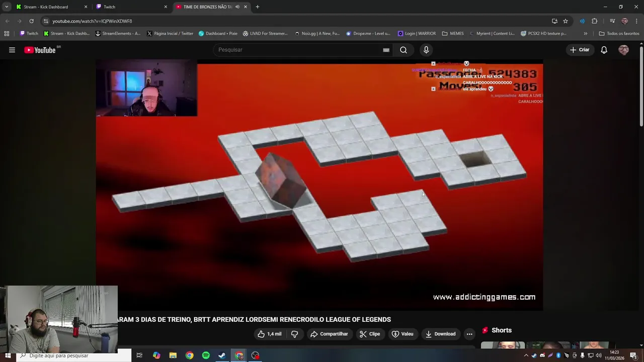Open a new Chrome tab
The height and width of the screenshot is (362, 644).
tap(257, 7)
